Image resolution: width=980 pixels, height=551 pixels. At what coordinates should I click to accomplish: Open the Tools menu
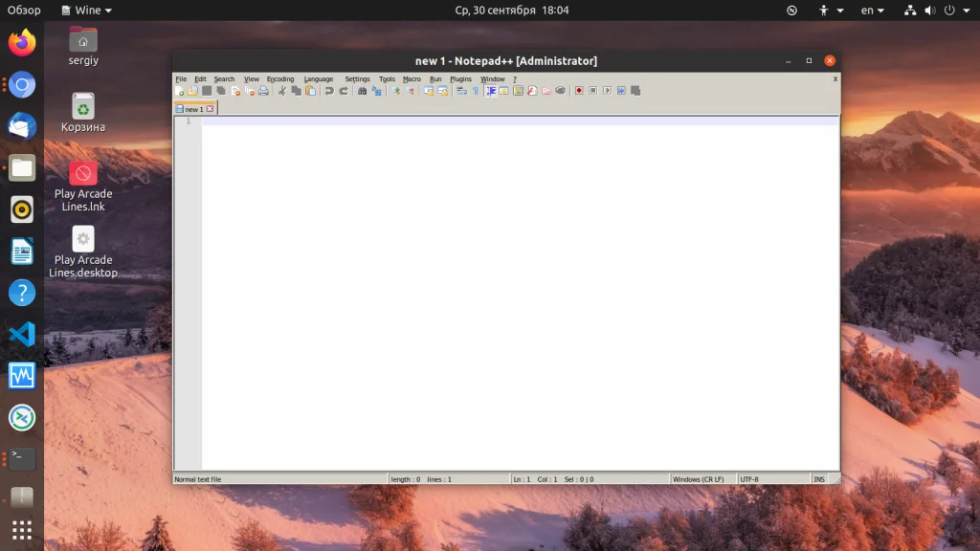pos(387,79)
